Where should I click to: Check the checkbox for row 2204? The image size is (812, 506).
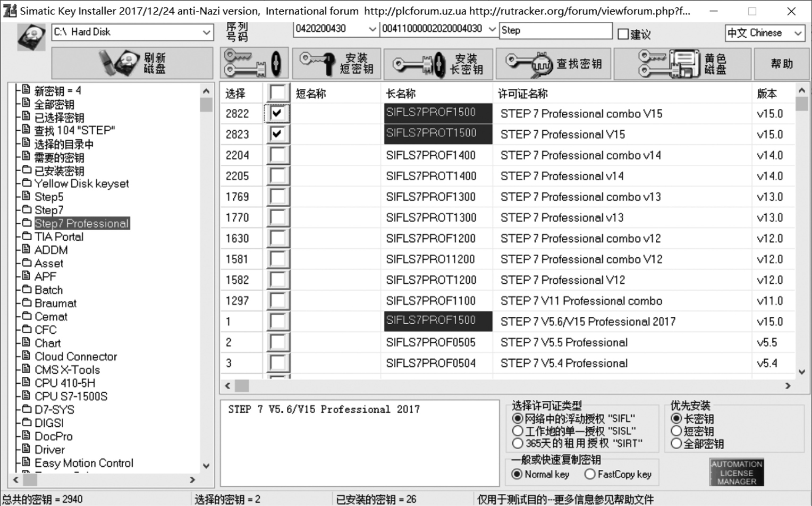278,155
